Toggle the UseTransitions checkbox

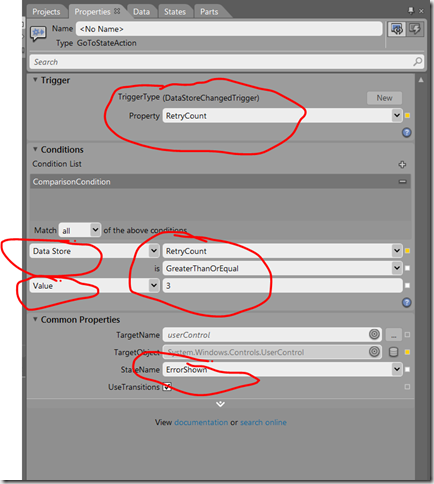point(167,387)
